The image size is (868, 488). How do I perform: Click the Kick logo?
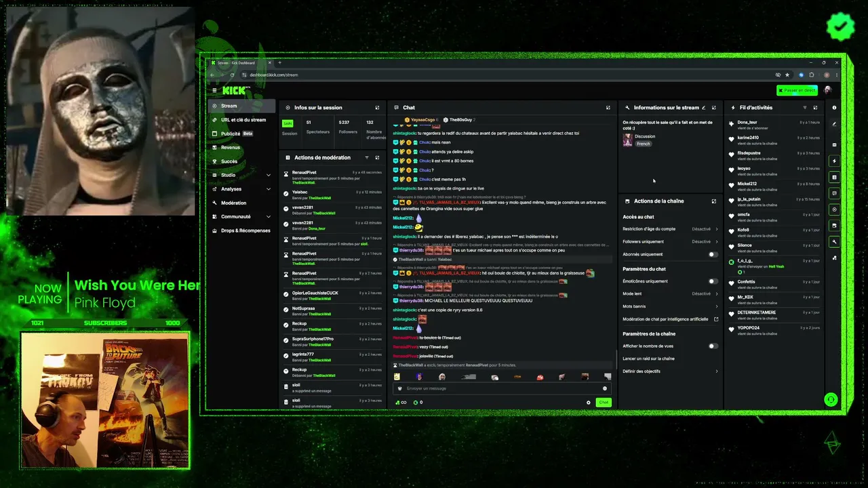[235, 90]
